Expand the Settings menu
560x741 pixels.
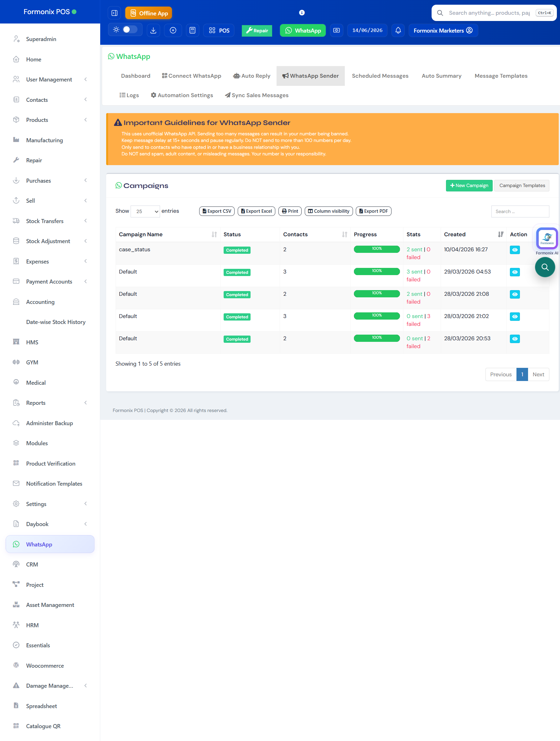(x=50, y=504)
